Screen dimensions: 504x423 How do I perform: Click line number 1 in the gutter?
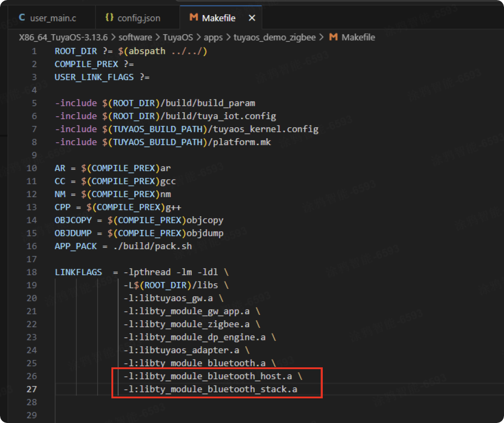(34, 52)
